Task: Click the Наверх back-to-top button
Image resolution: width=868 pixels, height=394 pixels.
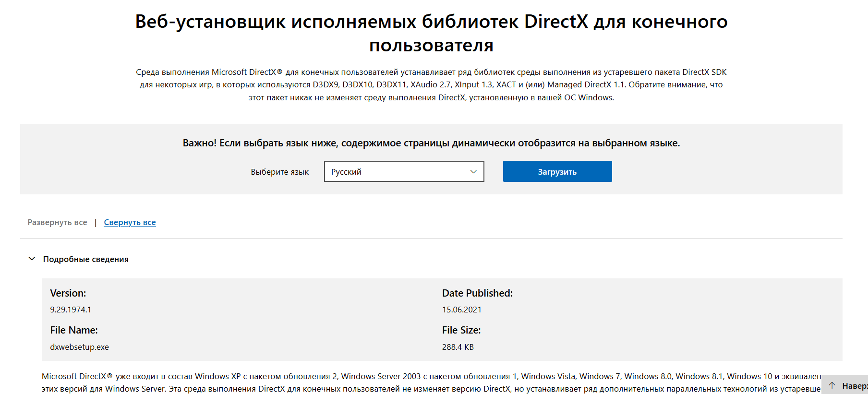Action: tap(845, 385)
